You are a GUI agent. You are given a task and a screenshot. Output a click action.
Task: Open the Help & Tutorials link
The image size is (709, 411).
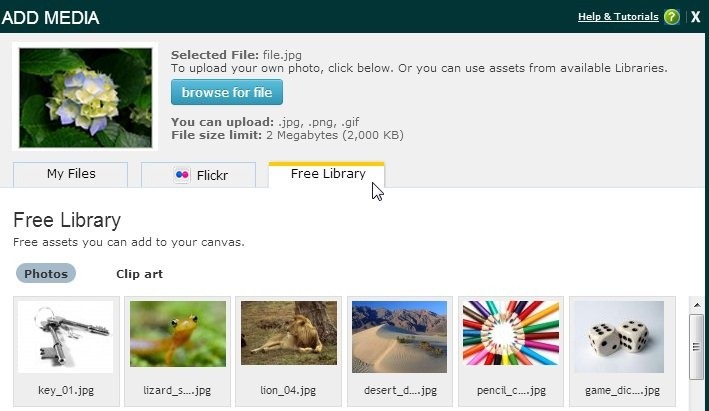point(618,17)
